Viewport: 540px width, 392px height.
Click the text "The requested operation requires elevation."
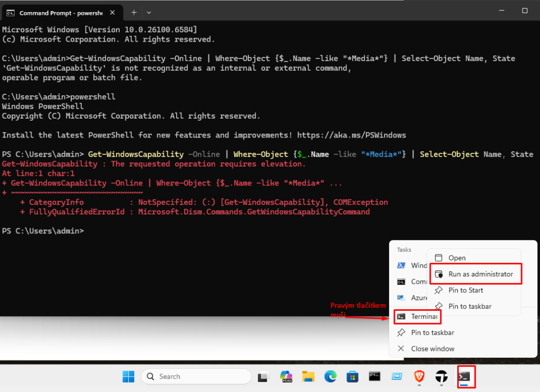[x=208, y=164]
